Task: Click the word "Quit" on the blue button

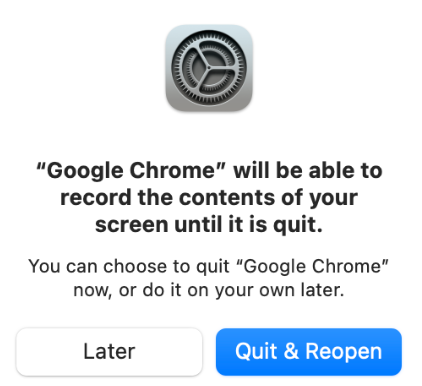Action: click(x=256, y=351)
